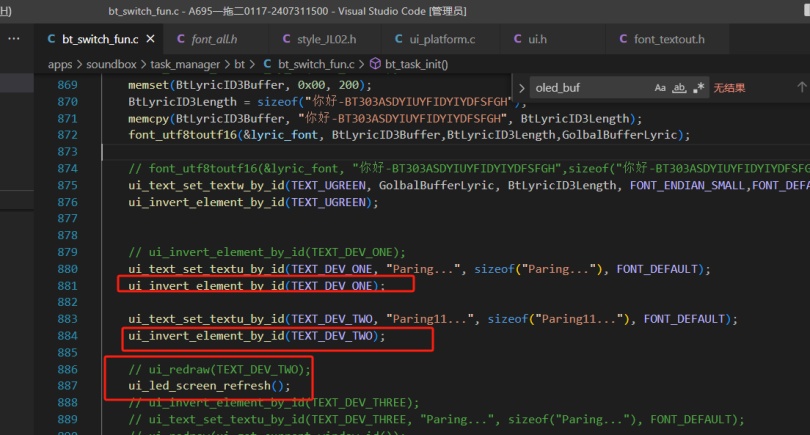Image resolution: width=810 pixels, height=435 pixels.
Task: Click the 无结果 no results label
Action: [x=729, y=88]
